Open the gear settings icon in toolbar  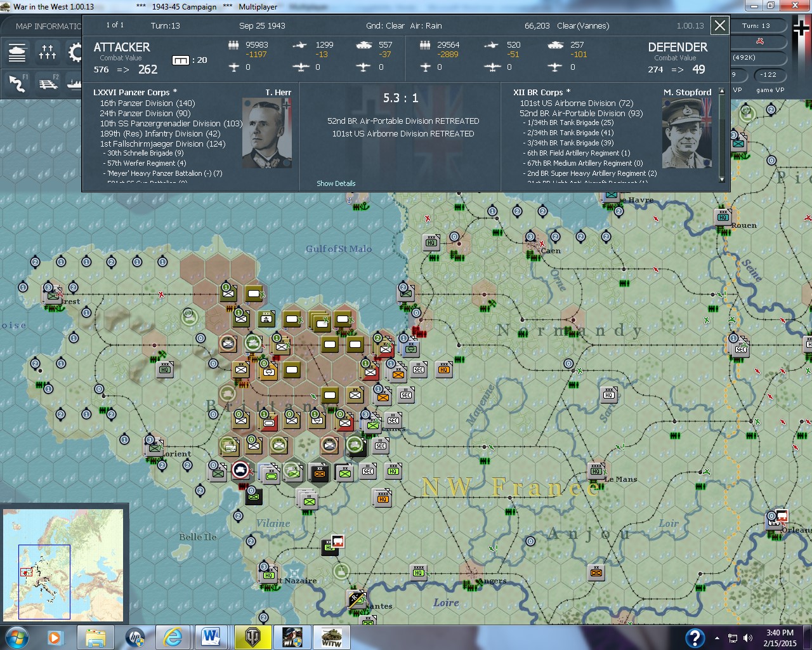coord(75,52)
